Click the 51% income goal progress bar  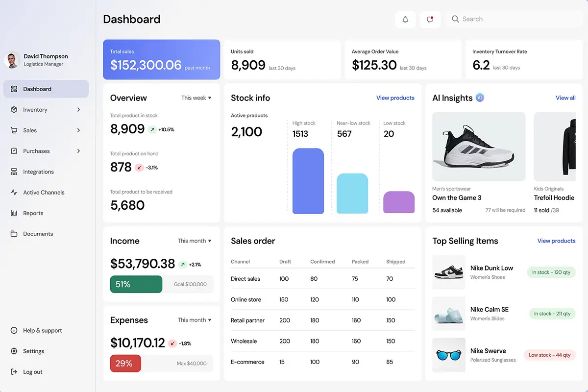(136, 284)
